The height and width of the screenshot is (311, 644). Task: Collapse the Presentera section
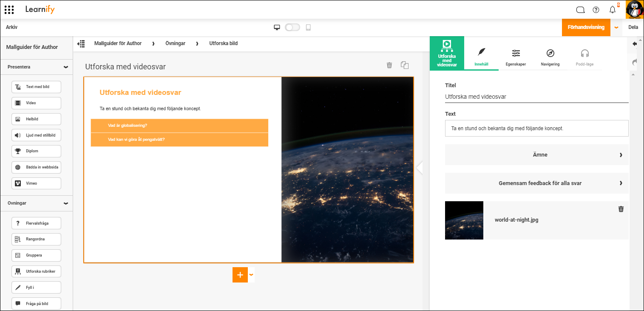click(66, 67)
